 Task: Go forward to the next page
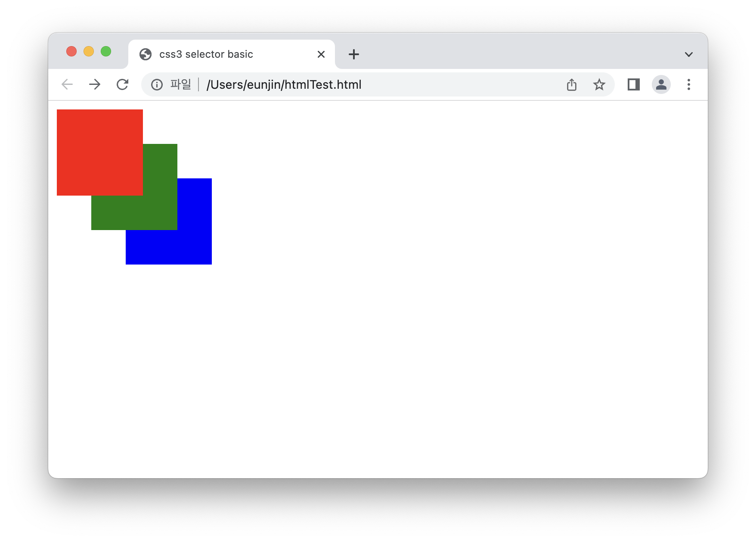coord(95,84)
